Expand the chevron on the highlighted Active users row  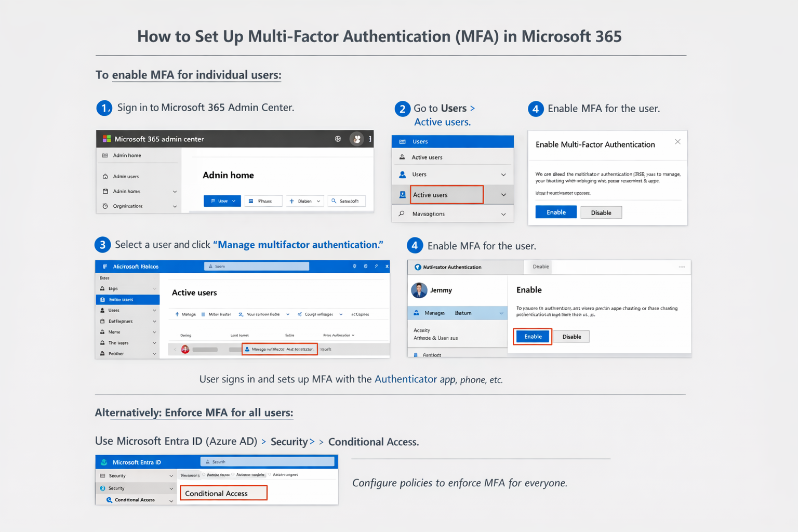[x=503, y=195]
